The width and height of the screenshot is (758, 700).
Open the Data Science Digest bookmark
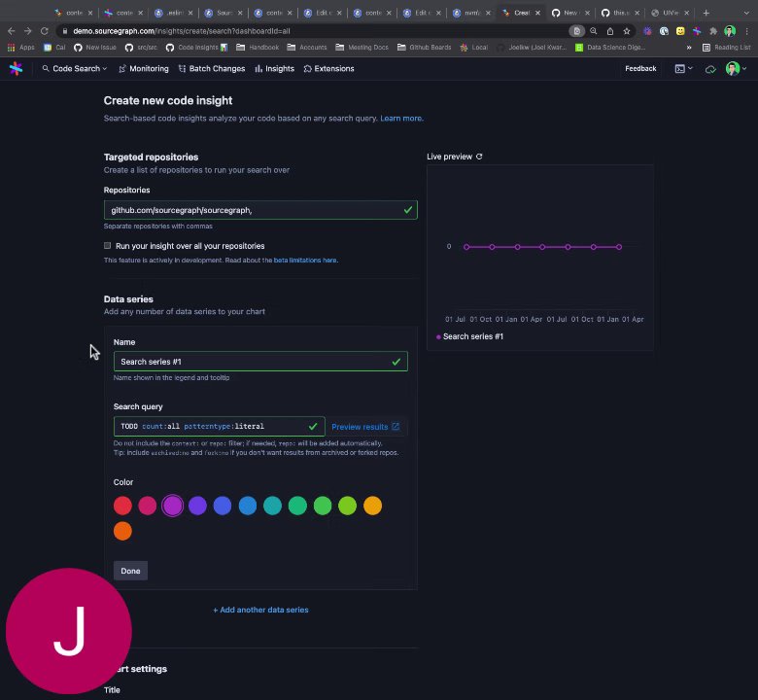click(x=610, y=48)
